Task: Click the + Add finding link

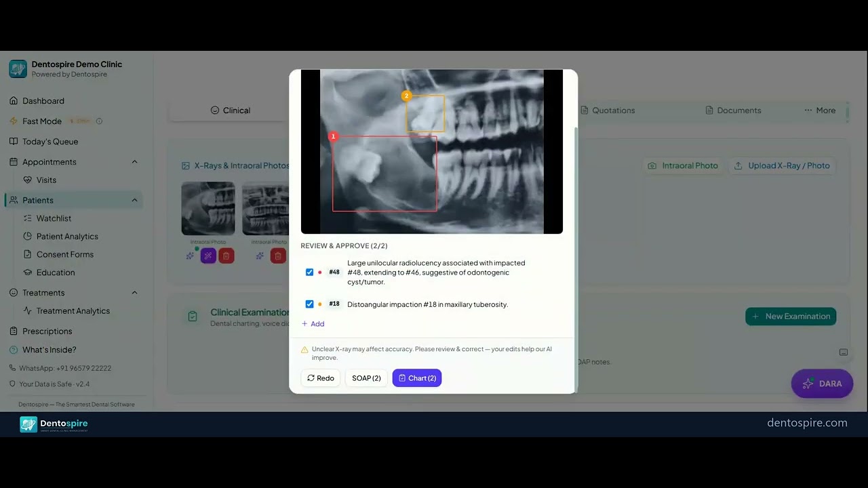Action: point(313,324)
